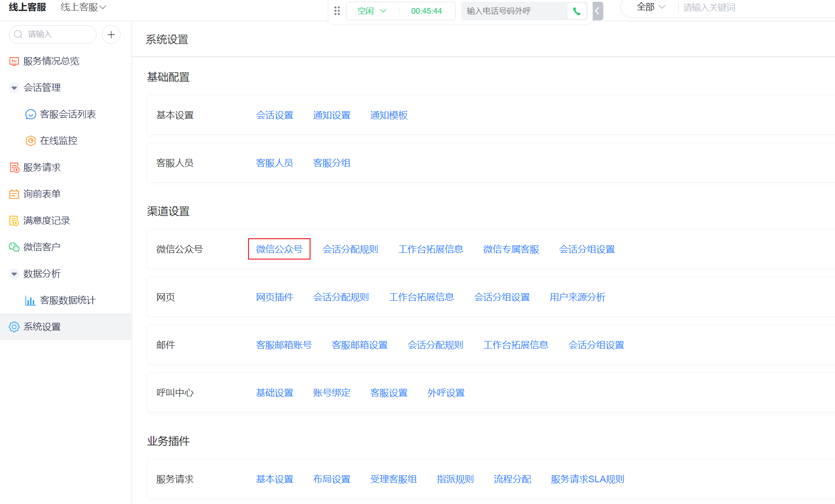Open 会话分组设置 in 邮件 row
Image resolution: width=835 pixels, height=504 pixels.
point(596,345)
